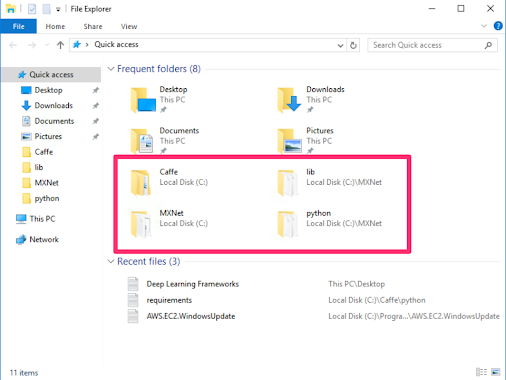
Task: Click pin icon beside Documents in sidebar
Action: click(96, 121)
